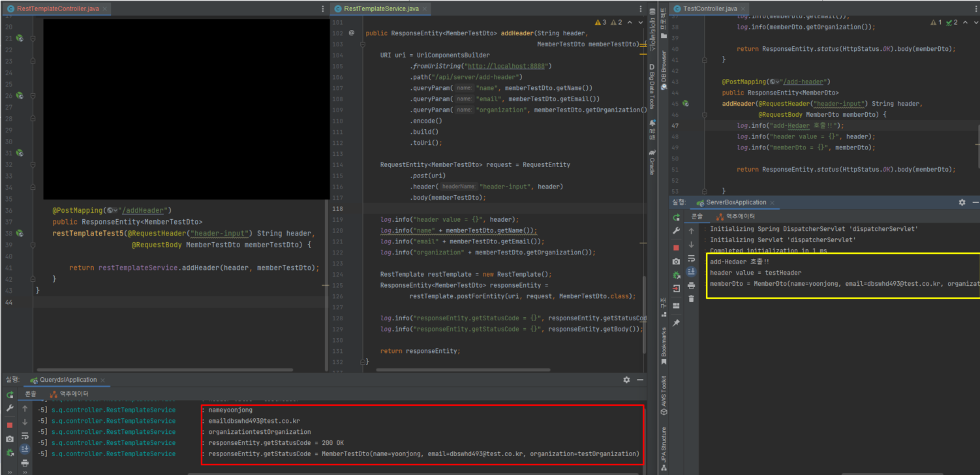The width and height of the screenshot is (980, 475).
Task: Take thread dump in ServerBoxApplication panel
Action: point(677,262)
